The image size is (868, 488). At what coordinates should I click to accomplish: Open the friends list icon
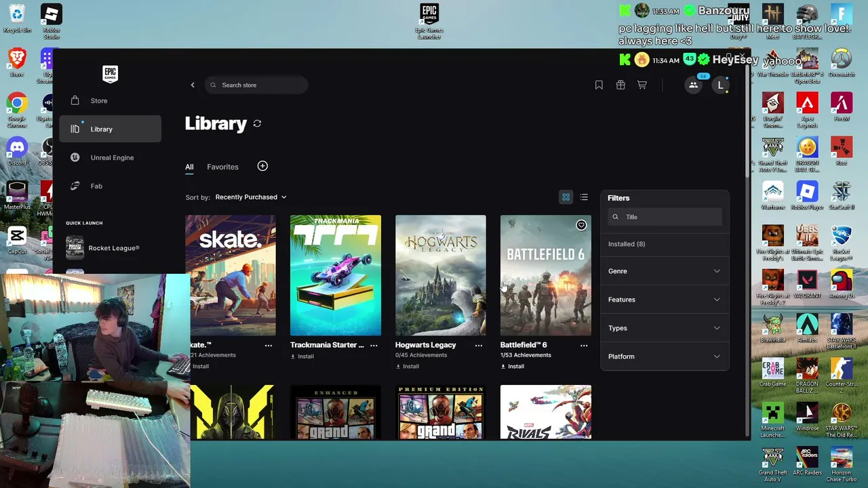point(693,85)
